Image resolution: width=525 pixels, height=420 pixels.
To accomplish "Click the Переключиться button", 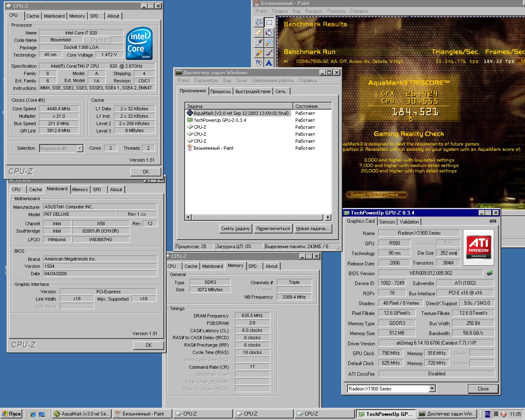I will coord(273,228).
